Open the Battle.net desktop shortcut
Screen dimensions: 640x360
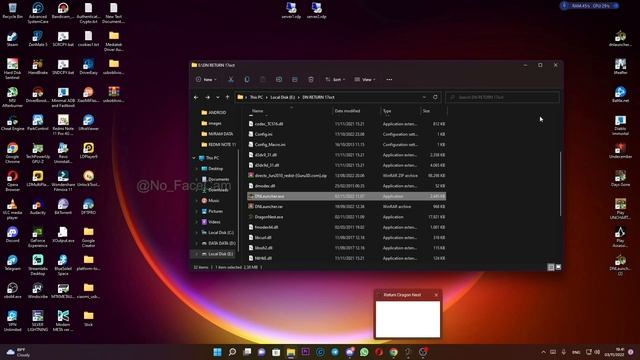click(620, 95)
